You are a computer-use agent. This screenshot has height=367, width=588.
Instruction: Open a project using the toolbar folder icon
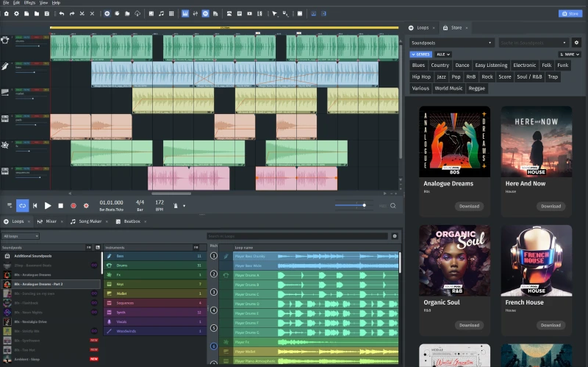point(37,13)
